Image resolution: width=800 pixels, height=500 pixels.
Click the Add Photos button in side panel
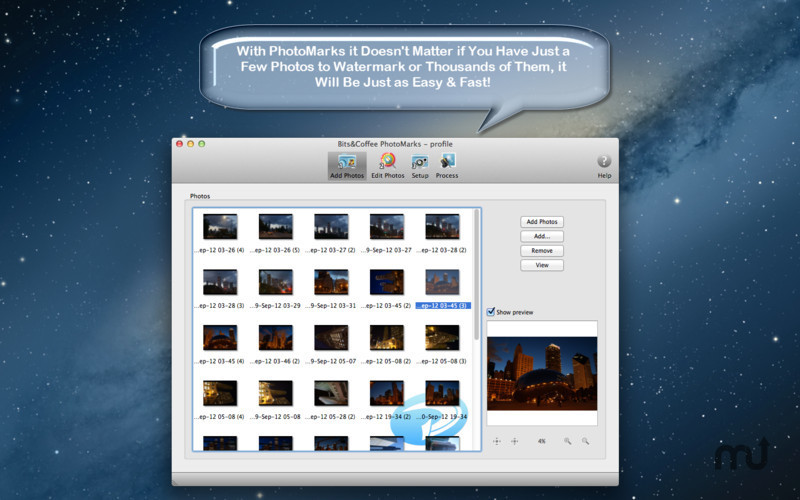point(542,222)
